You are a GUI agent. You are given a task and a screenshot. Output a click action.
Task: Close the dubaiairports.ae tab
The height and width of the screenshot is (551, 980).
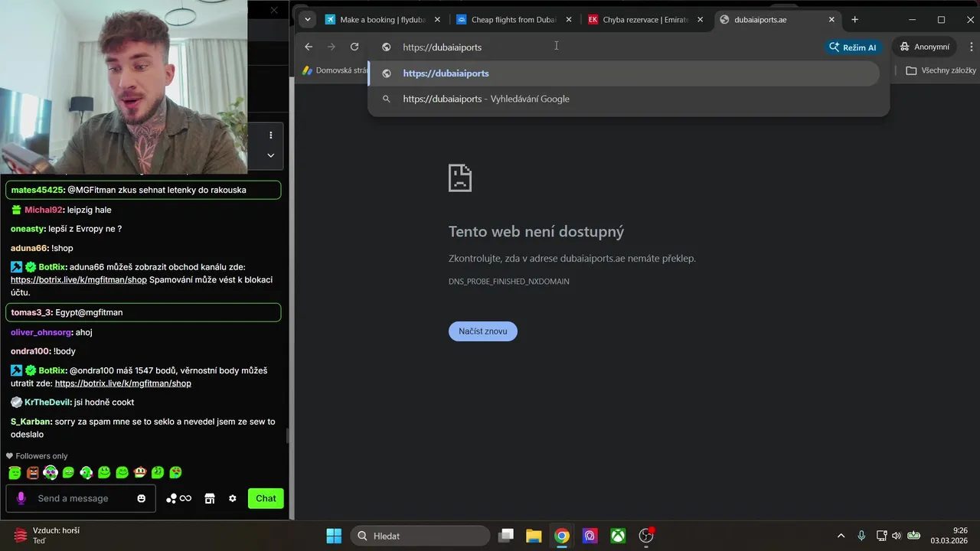pos(831,20)
